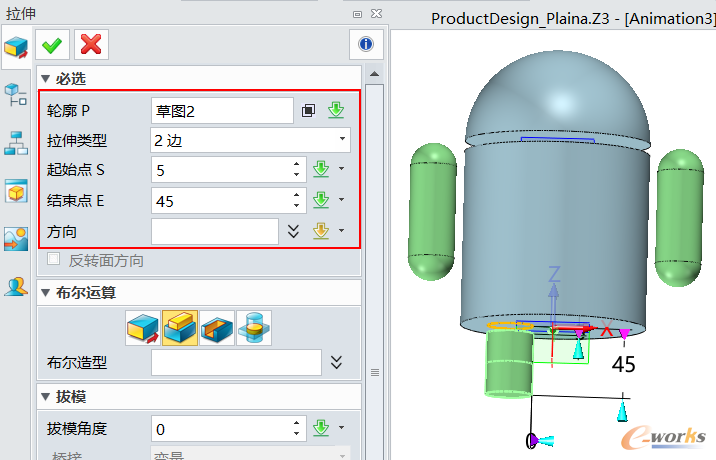This screenshot has height=460, width=716.
Task: Select the extrude tab icon in the sidebar
Action: click(16, 48)
